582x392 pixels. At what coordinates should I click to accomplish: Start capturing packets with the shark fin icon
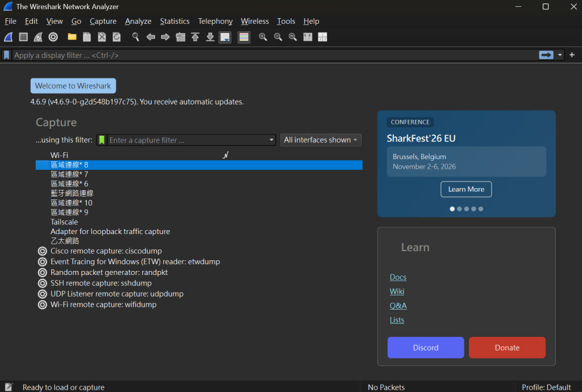(9, 37)
